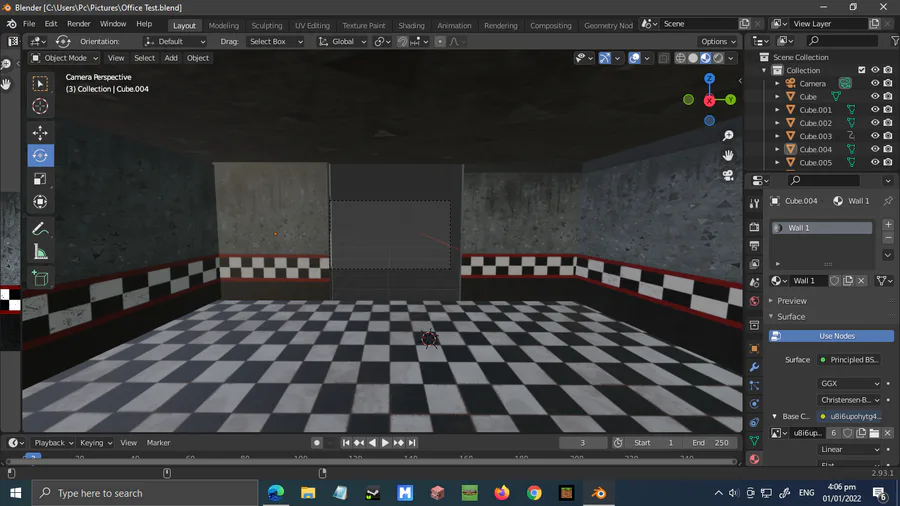Switch to the Modeling workspace tab
Viewport: 900px width, 506px height.
tap(224, 25)
